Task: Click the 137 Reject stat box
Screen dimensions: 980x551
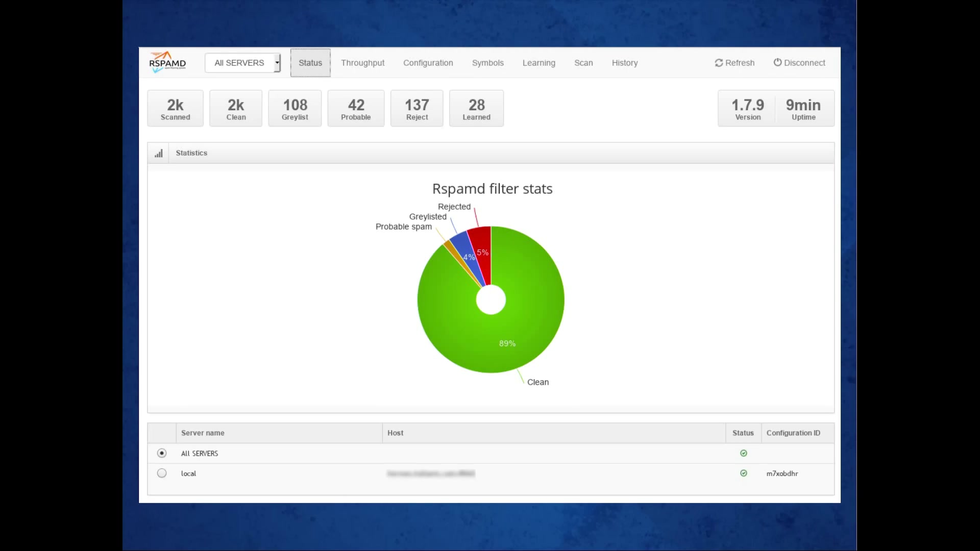Action: click(x=417, y=108)
